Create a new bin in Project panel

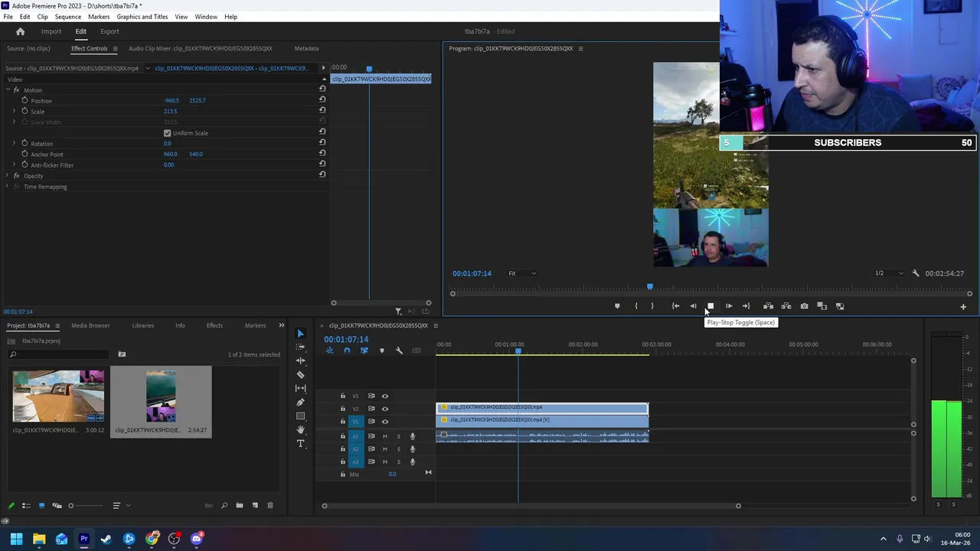click(x=240, y=505)
